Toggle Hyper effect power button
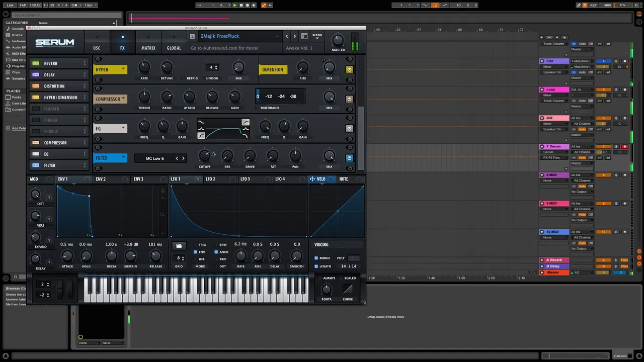Image resolution: width=644 pixels, height=362 pixels. [x=349, y=70]
